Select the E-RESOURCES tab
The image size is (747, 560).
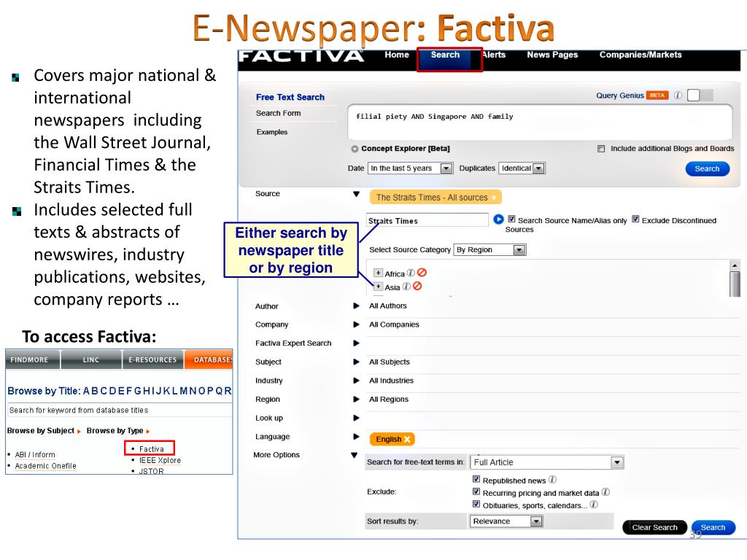pos(152,359)
